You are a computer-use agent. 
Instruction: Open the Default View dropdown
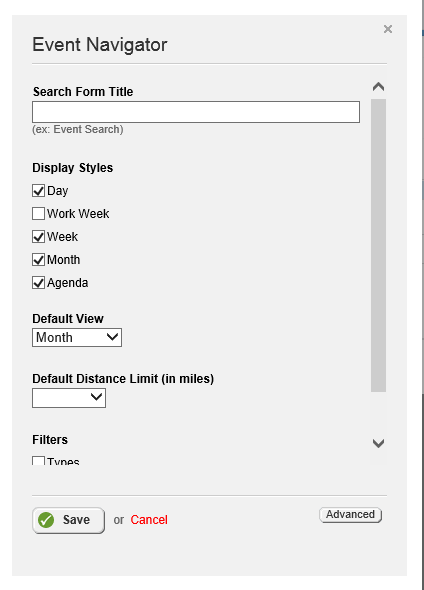(77, 338)
